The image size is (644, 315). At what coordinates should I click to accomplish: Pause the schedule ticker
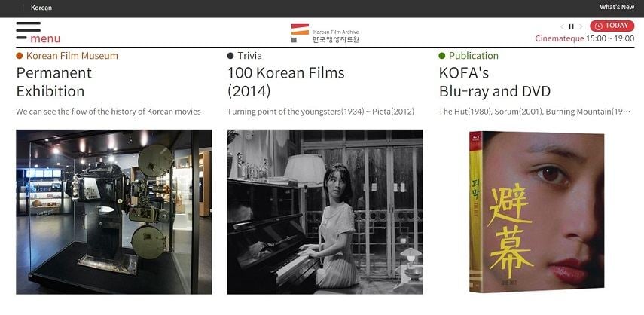tap(571, 26)
